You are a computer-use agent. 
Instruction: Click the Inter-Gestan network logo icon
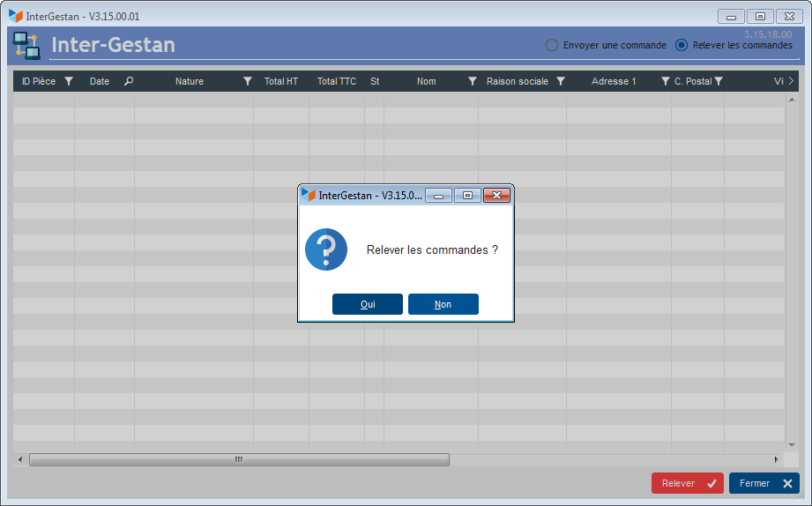pos(26,46)
